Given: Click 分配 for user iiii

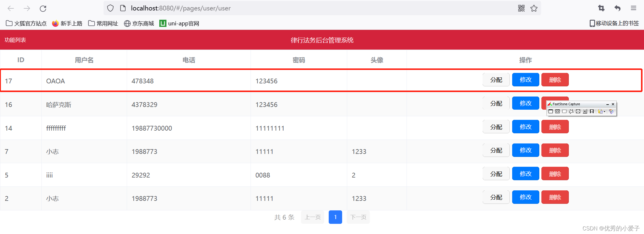Looking at the screenshot, I should click(496, 174).
